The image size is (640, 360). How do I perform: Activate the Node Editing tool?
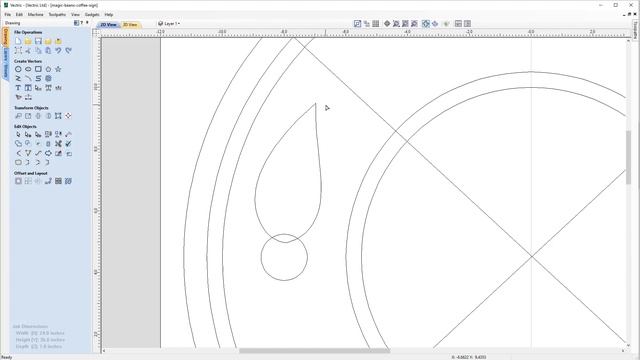pyautogui.click(x=28, y=134)
